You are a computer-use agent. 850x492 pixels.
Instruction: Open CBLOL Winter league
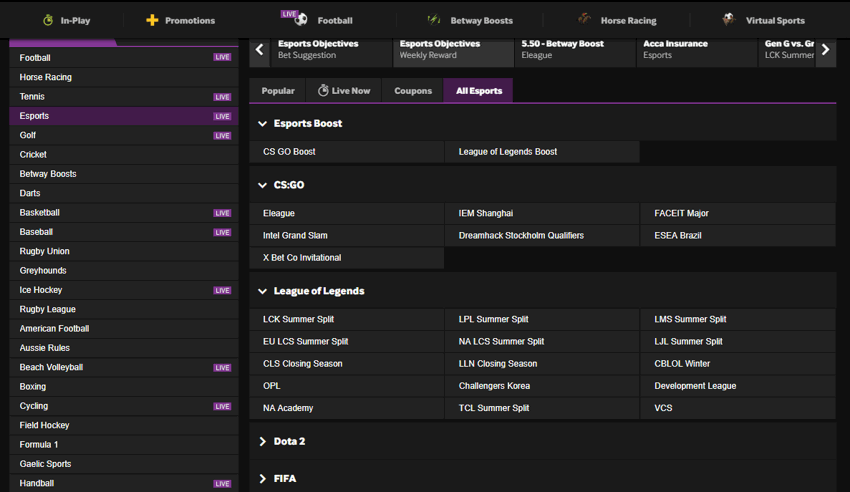click(x=738, y=364)
